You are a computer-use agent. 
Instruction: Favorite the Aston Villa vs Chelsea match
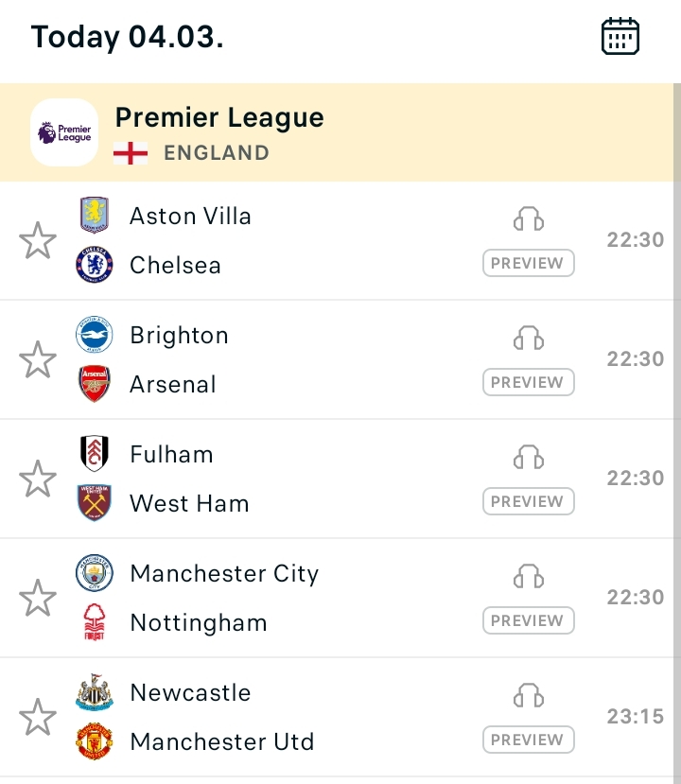tap(38, 241)
